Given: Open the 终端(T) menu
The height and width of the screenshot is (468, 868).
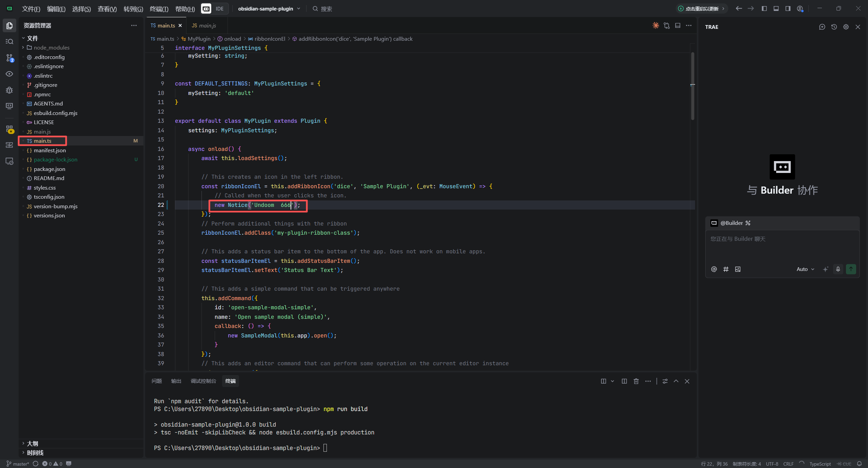Looking at the screenshot, I should [x=159, y=9].
